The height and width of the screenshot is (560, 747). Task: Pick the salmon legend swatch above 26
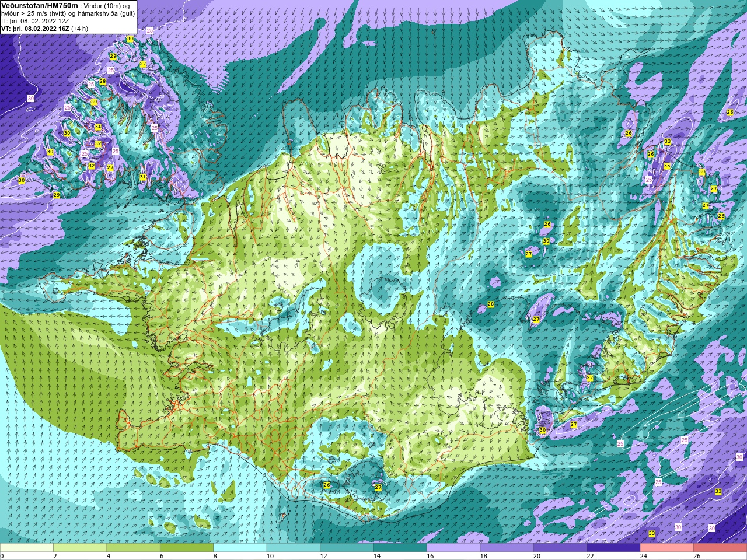[x=720, y=548]
